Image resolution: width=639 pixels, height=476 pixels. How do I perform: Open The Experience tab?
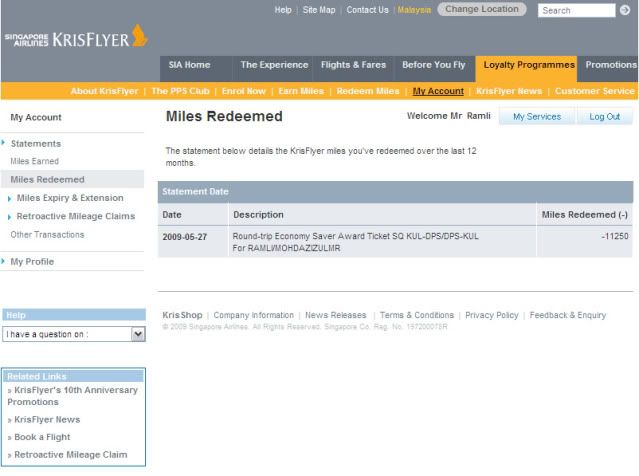point(274,65)
